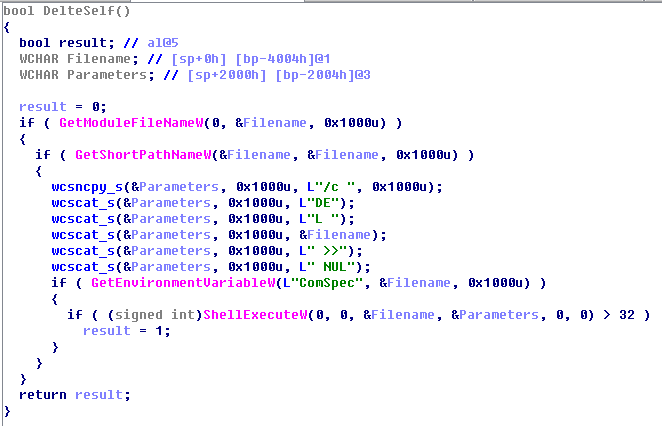This screenshot has height=426, width=662.
Task: Select the GetModuleFileNameW call
Action: [x=131, y=123]
